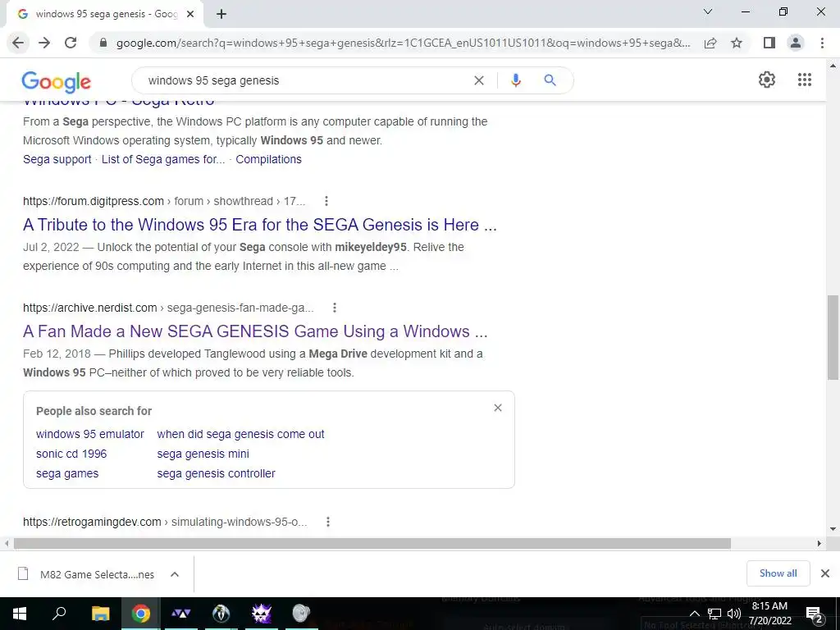Open result options for forum.digitpress.com
This screenshot has width=840, height=630.
point(326,201)
